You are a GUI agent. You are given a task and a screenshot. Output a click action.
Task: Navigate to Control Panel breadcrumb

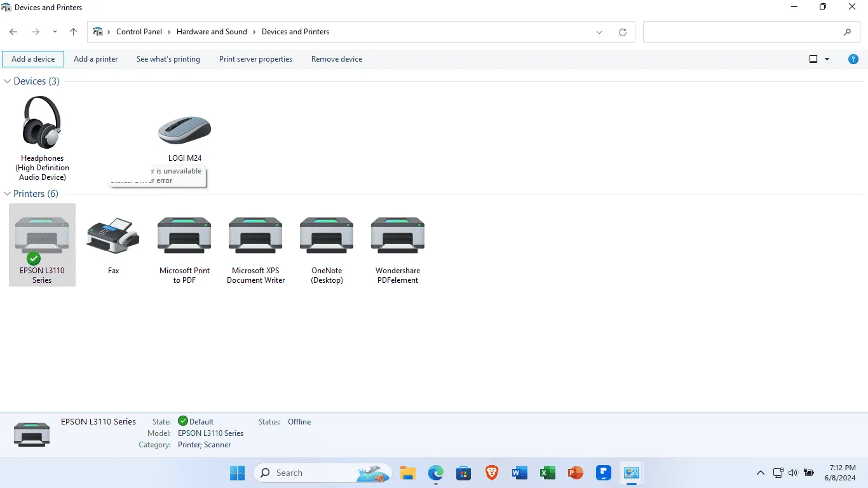point(139,32)
